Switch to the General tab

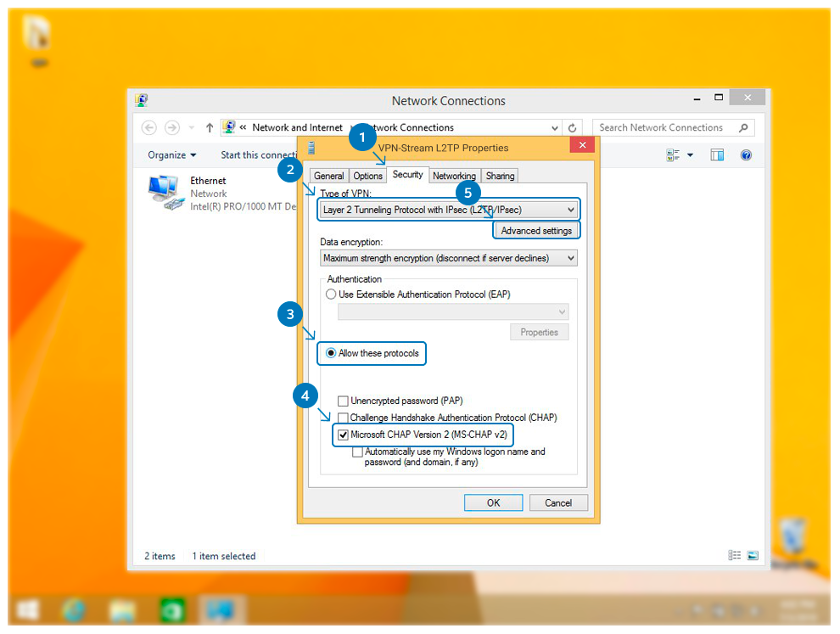328,176
